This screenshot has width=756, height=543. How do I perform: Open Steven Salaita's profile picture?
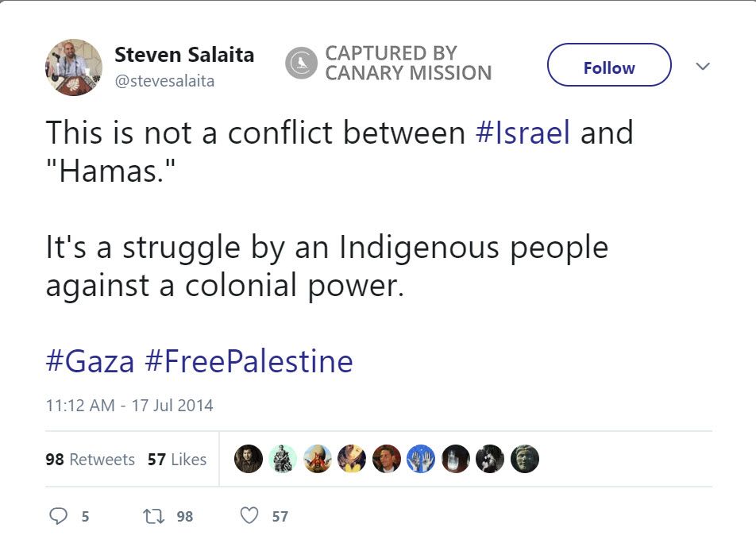[74, 67]
